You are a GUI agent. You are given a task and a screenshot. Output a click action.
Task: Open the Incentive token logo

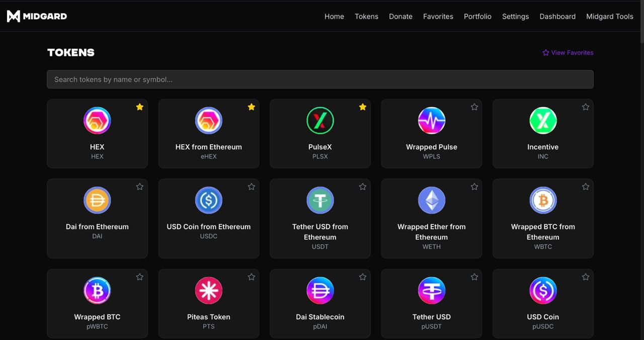tap(543, 121)
